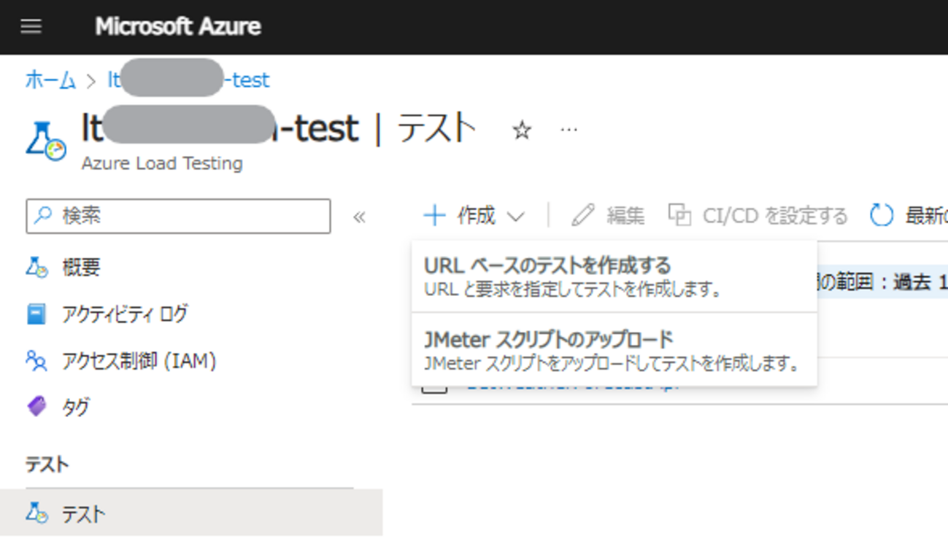Viewport: 948px width, 560px height.
Task: Click the 編集 edit toolbar button
Action: point(608,216)
